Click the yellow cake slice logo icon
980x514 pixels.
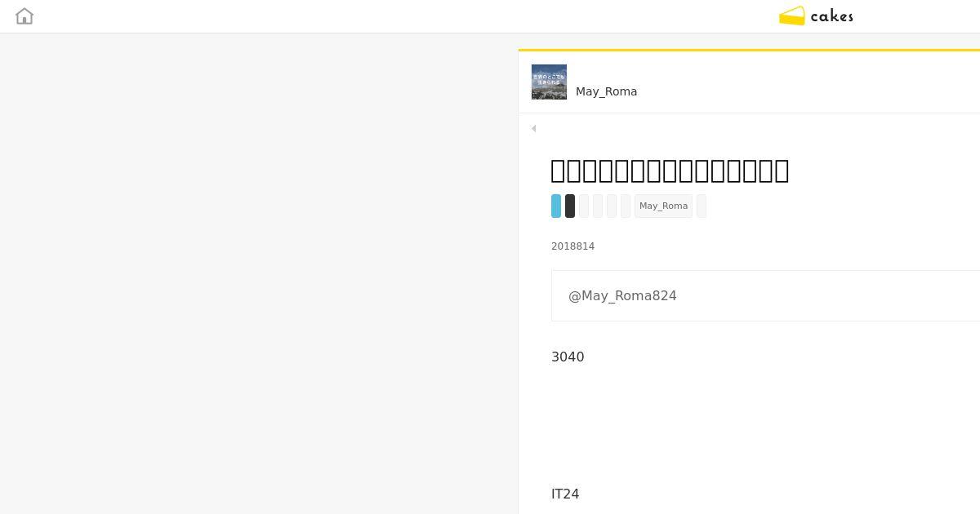click(791, 16)
